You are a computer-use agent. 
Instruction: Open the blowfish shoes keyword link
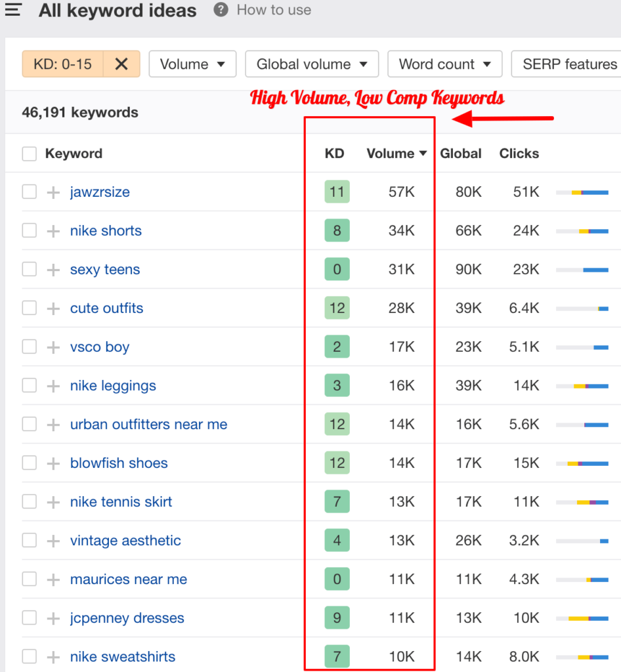[x=119, y=463]
